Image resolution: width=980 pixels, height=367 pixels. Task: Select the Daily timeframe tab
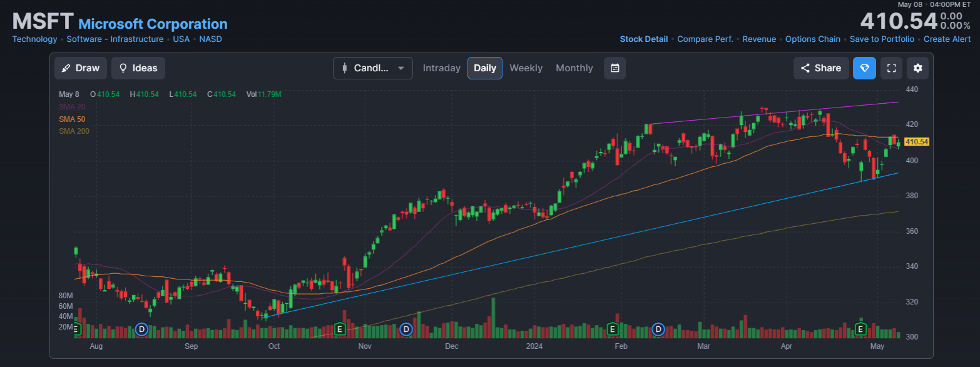(x=485, y=68)
